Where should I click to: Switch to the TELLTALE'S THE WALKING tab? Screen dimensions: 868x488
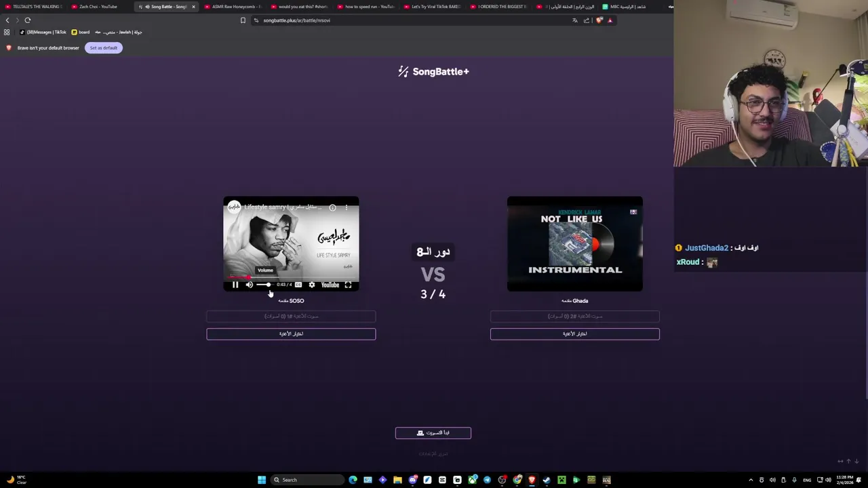[x=33, y=7]
